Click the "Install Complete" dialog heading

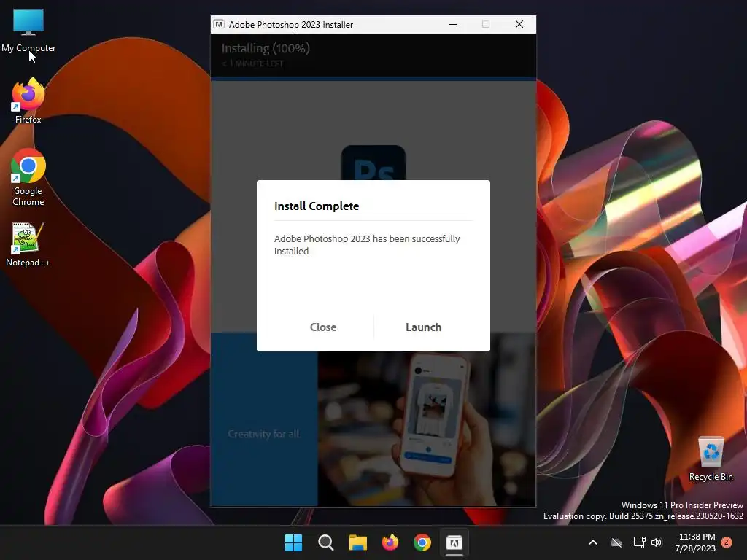pyautogui.click(x=317, y=206)
